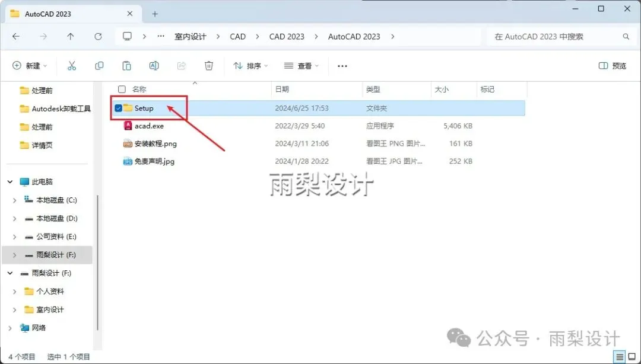Click the 5,406 KB size cell
The height and width of the screenshot is (364, 641).
[x=458, y=126]
